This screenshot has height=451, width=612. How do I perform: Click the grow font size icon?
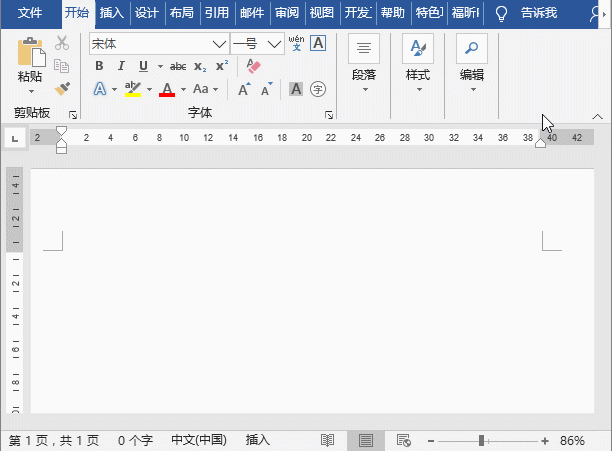[x=244, y=89]
